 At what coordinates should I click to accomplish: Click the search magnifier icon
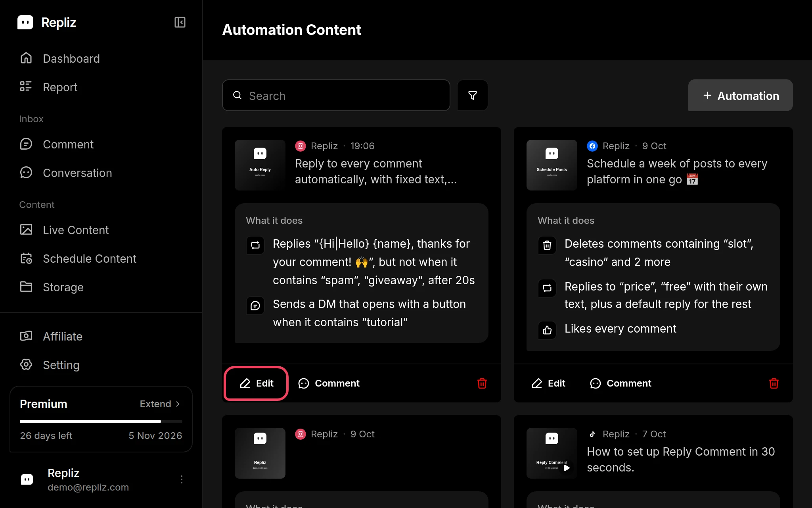pos(237,95)
